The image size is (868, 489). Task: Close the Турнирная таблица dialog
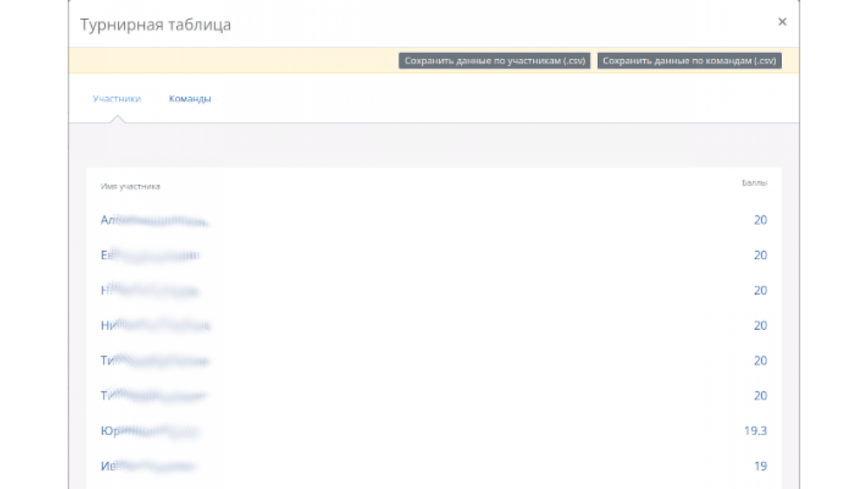[x=782, y=22]
